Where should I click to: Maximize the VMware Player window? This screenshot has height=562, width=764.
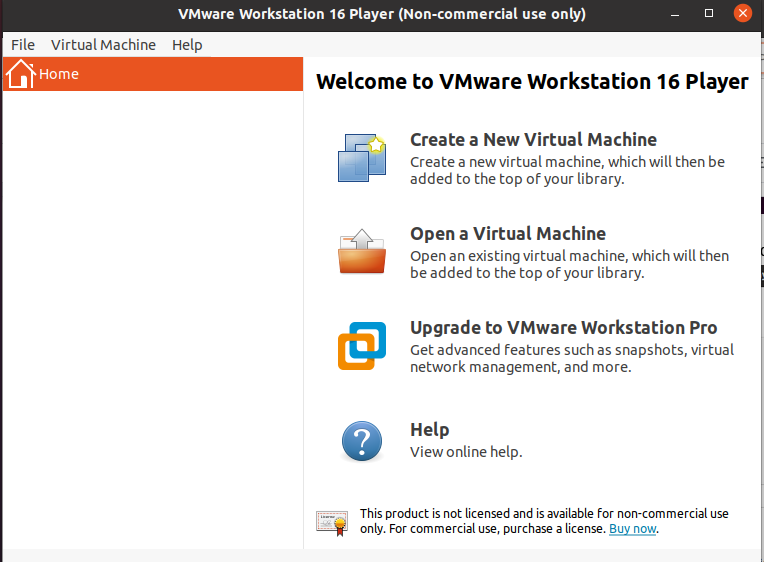point(709,14)
